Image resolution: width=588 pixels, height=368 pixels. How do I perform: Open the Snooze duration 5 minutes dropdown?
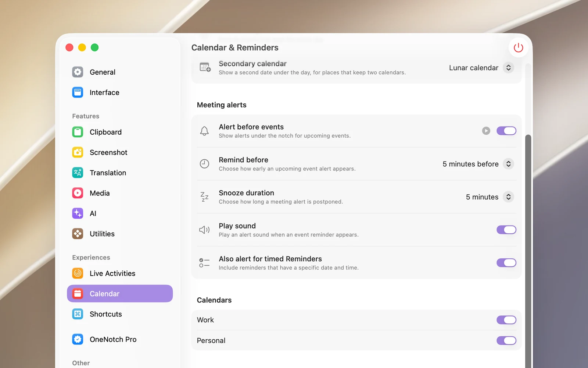pyautogui.click(x=490, y=197)
